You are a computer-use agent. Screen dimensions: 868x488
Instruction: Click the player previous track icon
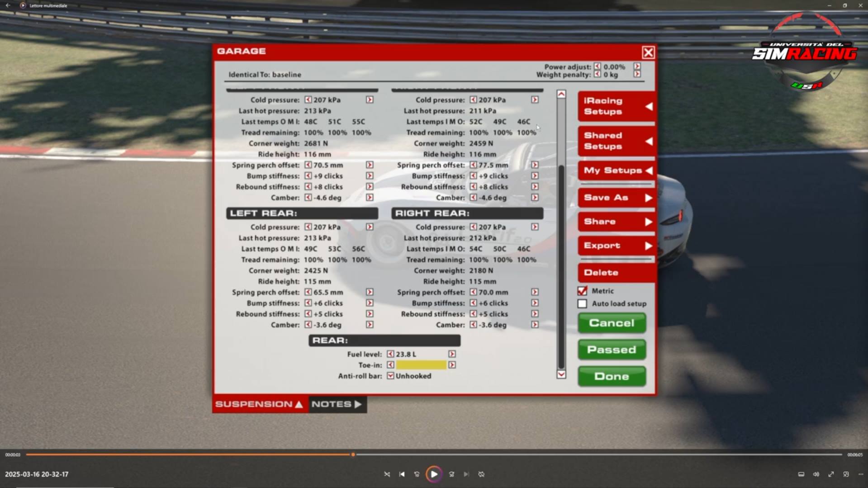[x=402, y=474]
